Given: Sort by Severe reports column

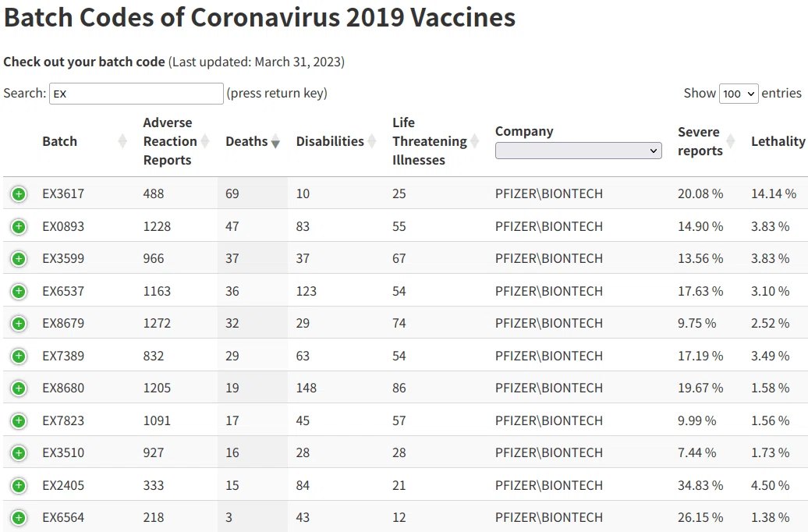Looking at the screenshot, I should pos(706,141).
